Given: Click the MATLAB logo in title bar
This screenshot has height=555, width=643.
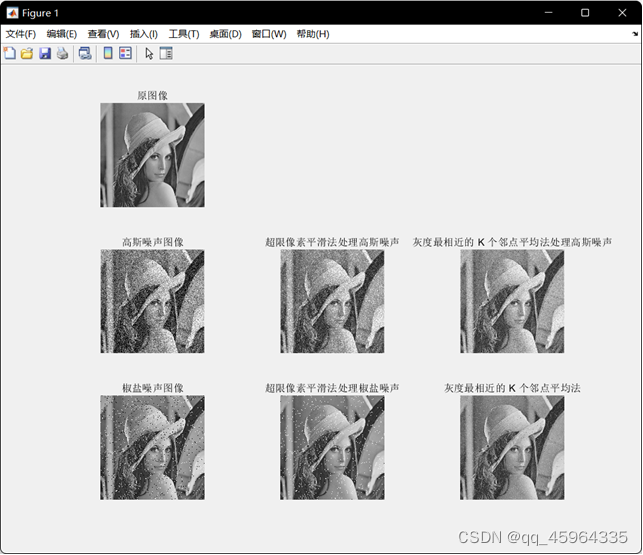Looking at the screenshot, I should [x=12, y=13].
